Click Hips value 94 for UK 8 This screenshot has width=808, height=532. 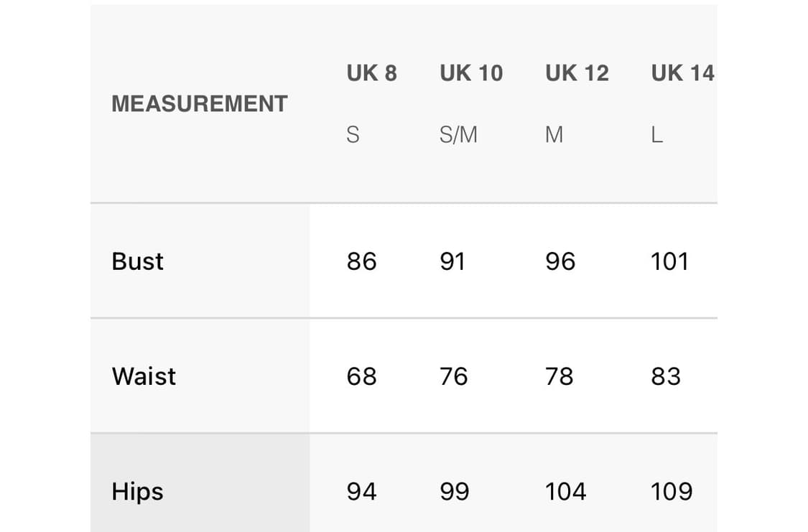coord(361,492)
